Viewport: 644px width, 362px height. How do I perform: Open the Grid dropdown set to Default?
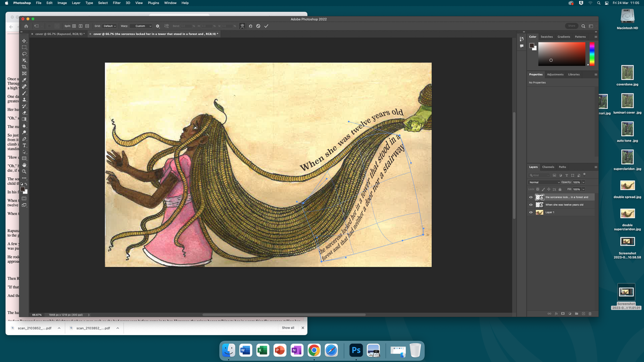(109, 26)
